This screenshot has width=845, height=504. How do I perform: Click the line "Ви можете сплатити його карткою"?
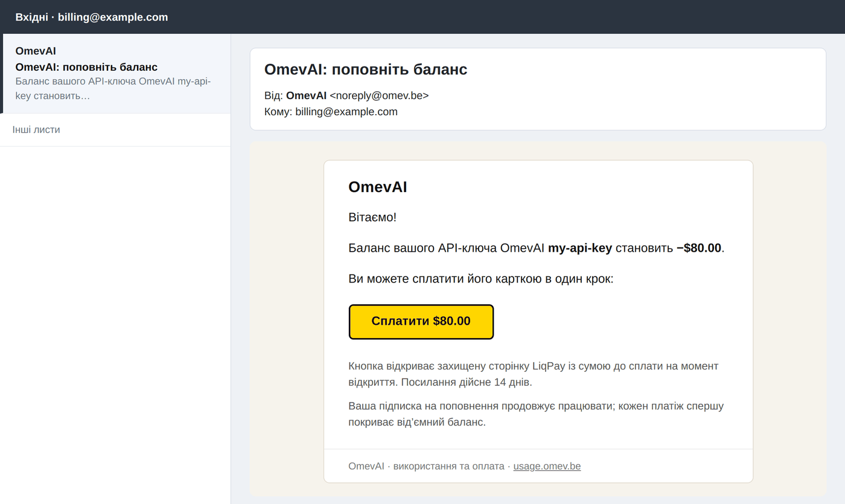pyautogui.click(x=481, y=279)
